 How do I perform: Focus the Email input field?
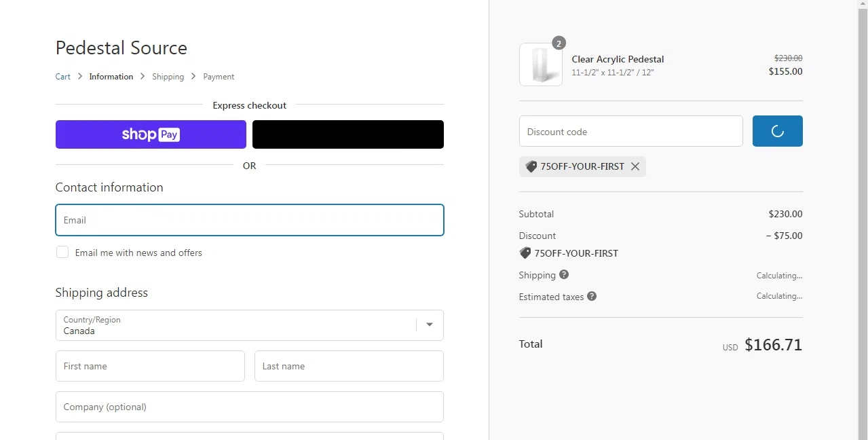click(x=250, y=220)
